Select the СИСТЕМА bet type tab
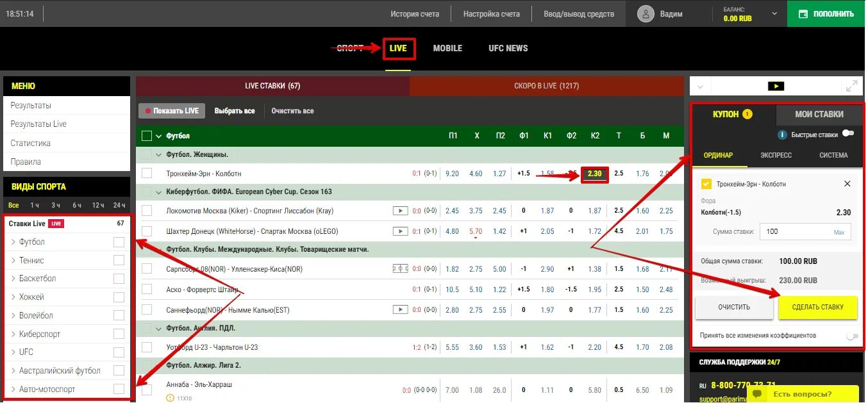This screenshot has width=868, height=403. point(833,155)
